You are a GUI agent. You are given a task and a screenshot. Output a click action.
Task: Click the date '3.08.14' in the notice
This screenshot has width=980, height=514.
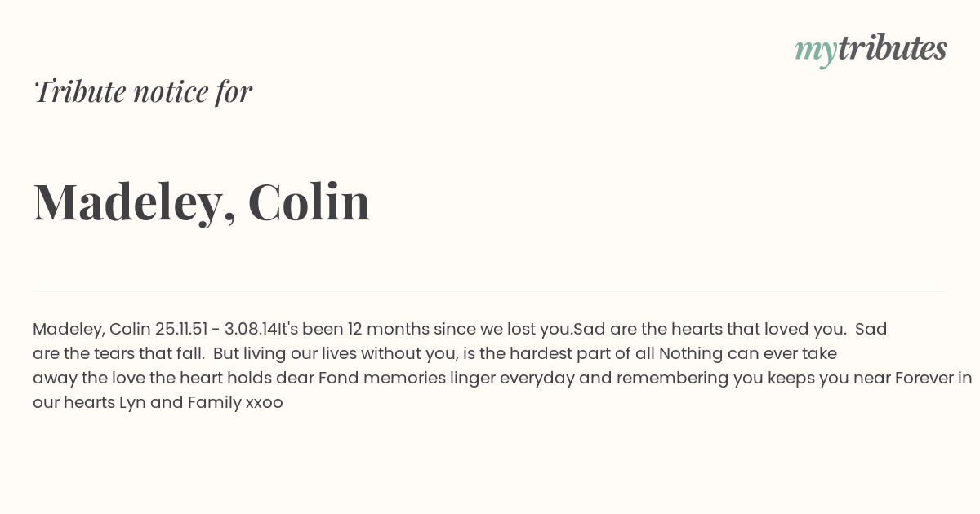(x=251, y=330)
